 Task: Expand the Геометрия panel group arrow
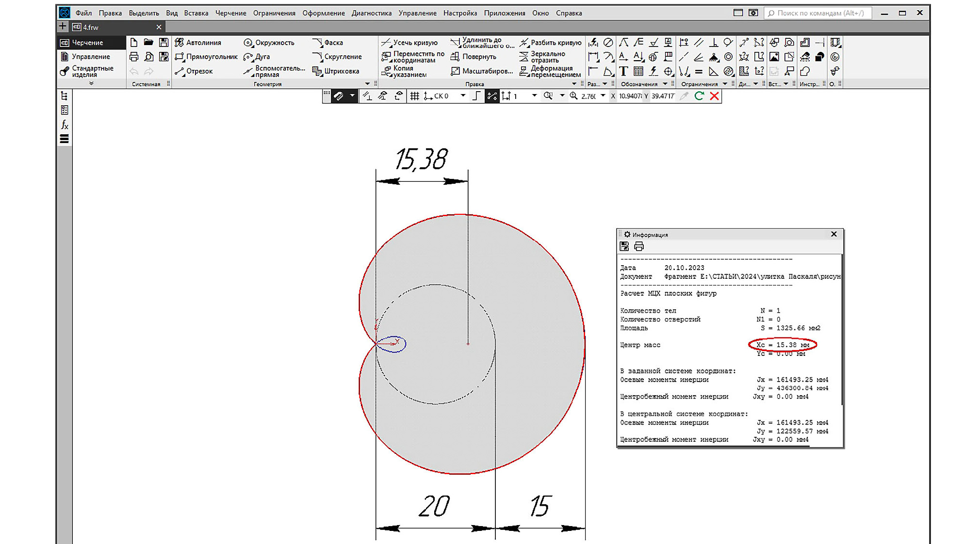[367, 84]
